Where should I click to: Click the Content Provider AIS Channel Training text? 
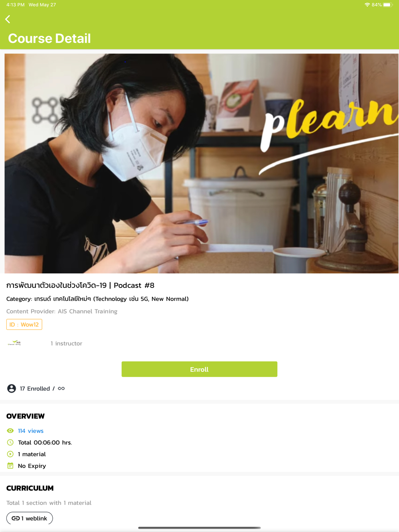(x=62, y=311)
